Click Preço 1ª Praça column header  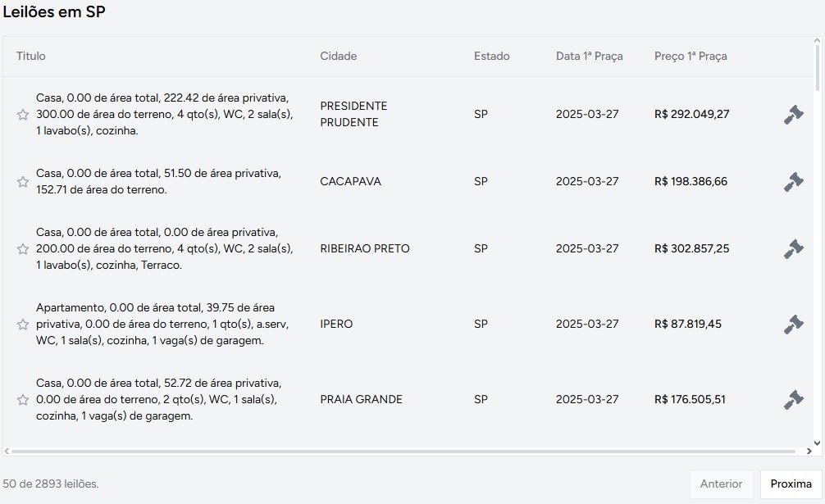[x=691, y=57]
